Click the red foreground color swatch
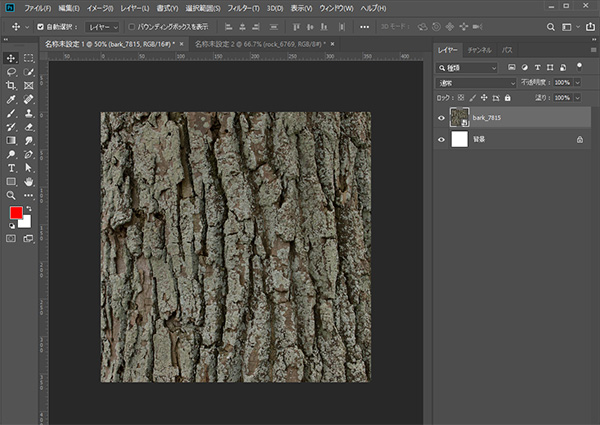Screen dimensions: 600x425 16,213
